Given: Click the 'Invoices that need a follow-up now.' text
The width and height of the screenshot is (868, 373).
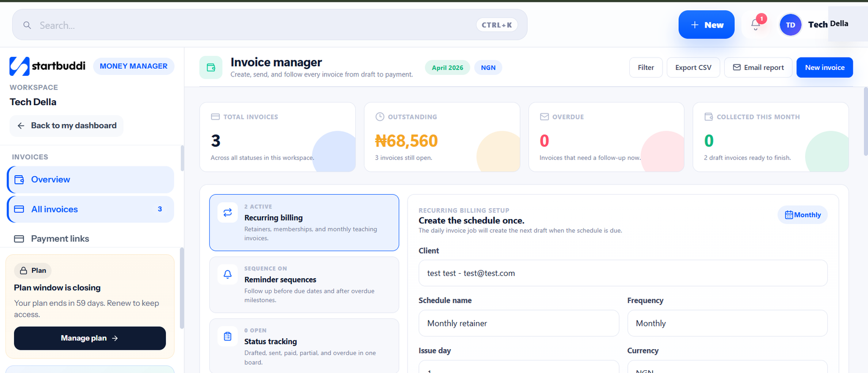Looking at the screenshot, I should point(590,158).
